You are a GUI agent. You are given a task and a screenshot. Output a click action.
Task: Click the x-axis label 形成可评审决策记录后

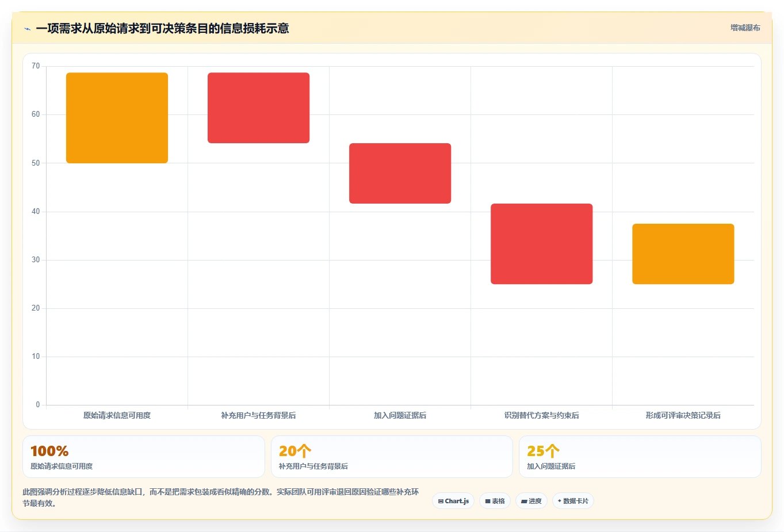click(x=683, y=415)
